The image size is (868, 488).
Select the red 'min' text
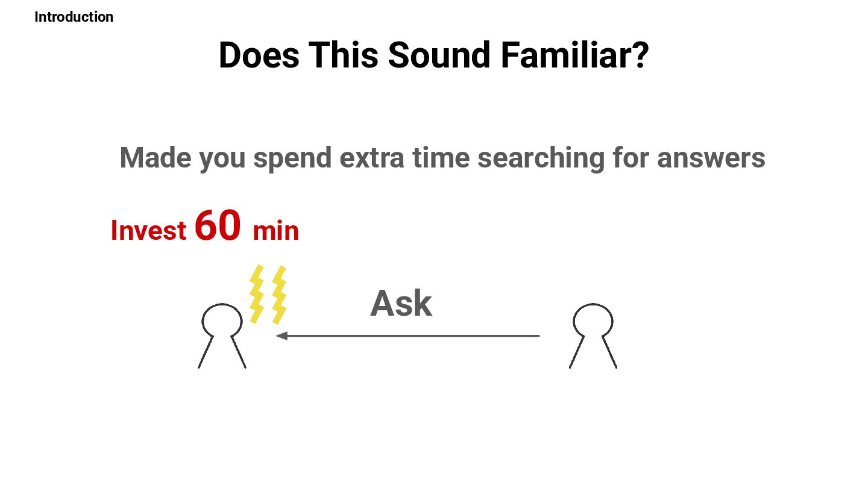[275, 231]
